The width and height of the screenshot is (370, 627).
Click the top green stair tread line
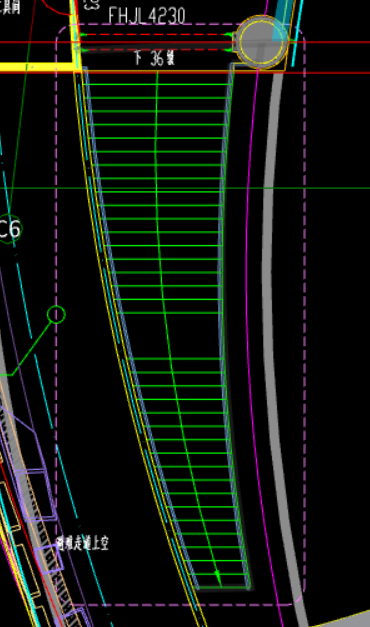[x=156, y=84]
